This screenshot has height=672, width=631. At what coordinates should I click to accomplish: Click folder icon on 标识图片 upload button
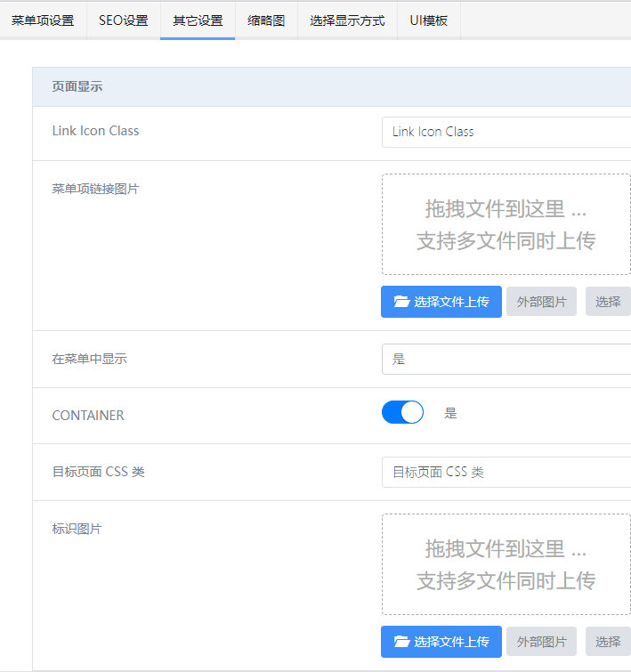pyautogui.click(x=401, y=642)
